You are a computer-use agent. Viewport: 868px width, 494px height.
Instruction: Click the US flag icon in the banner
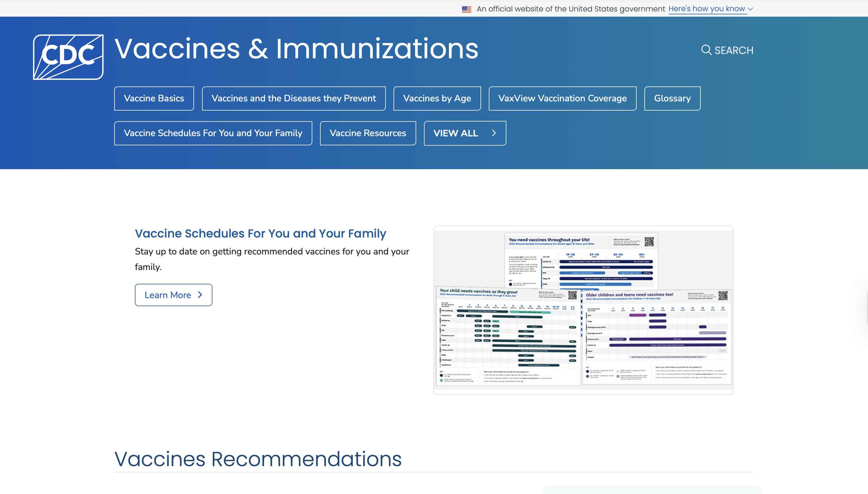tap(467, 9)
